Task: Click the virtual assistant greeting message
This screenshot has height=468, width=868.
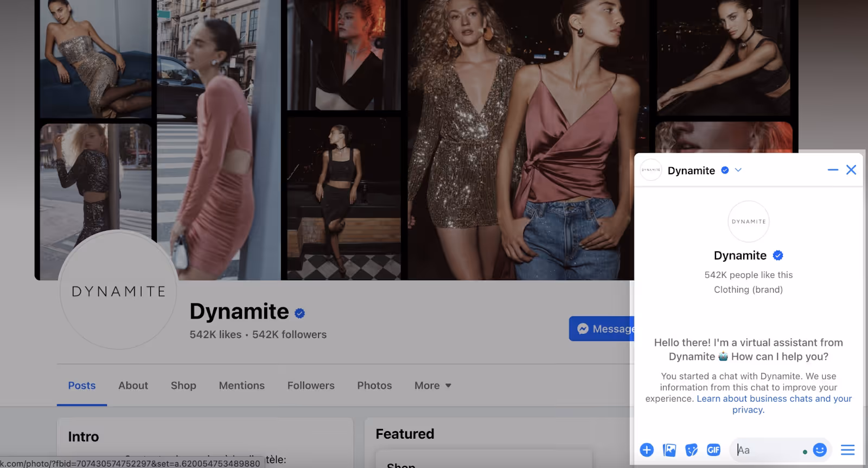Action: (749, 350)
